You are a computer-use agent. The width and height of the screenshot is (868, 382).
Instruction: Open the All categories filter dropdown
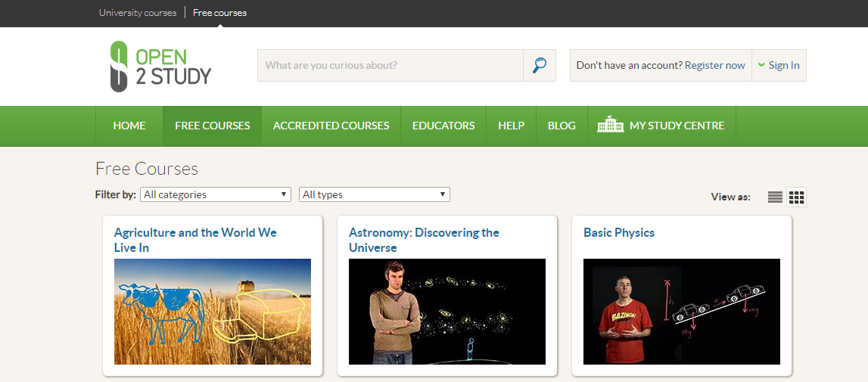[216, 194]
